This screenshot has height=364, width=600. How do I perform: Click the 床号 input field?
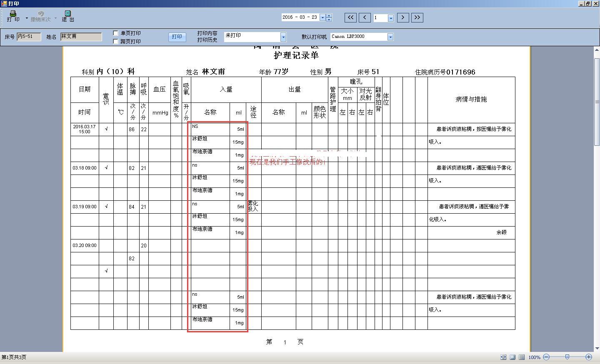point(29,37)
